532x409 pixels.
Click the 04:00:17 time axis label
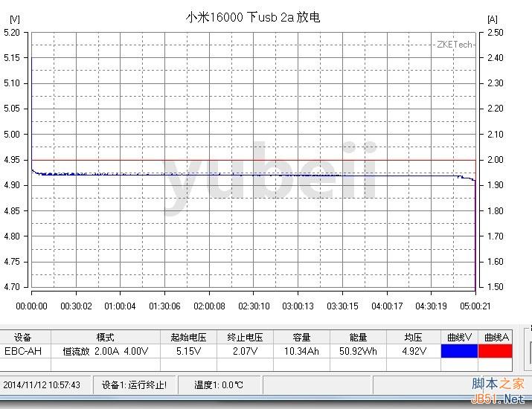(387, 306)
